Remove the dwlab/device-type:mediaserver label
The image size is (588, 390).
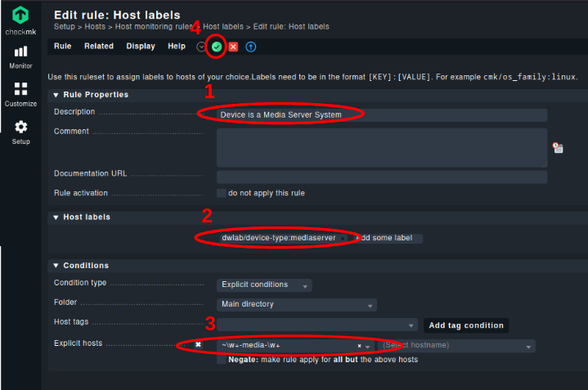(343, 239)
